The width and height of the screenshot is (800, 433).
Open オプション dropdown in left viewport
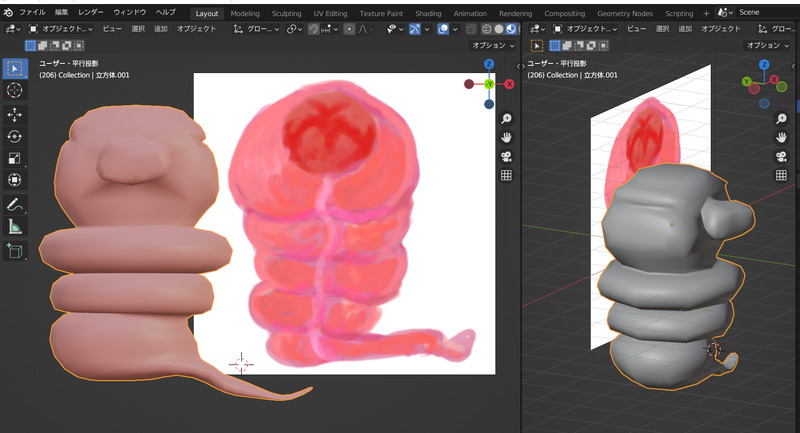coord(493,45)
